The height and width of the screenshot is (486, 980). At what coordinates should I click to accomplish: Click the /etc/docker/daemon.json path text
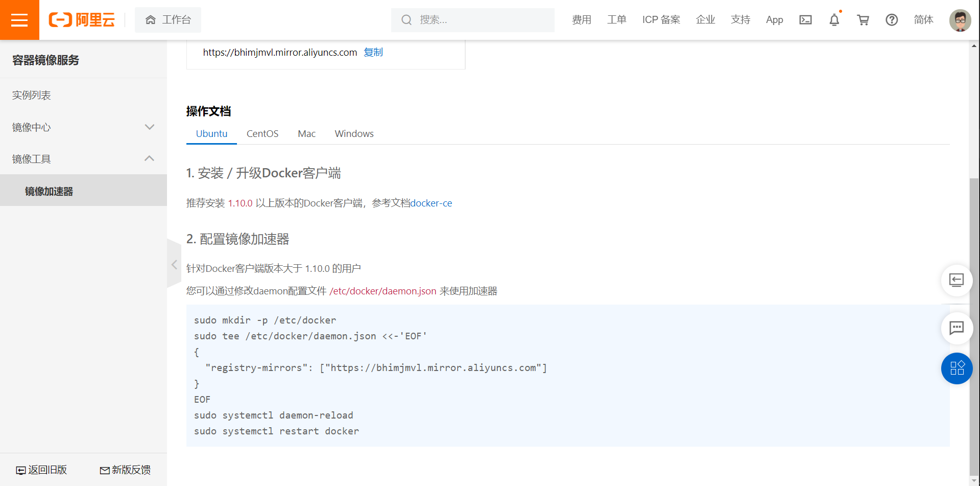click(x=383, y=291)
